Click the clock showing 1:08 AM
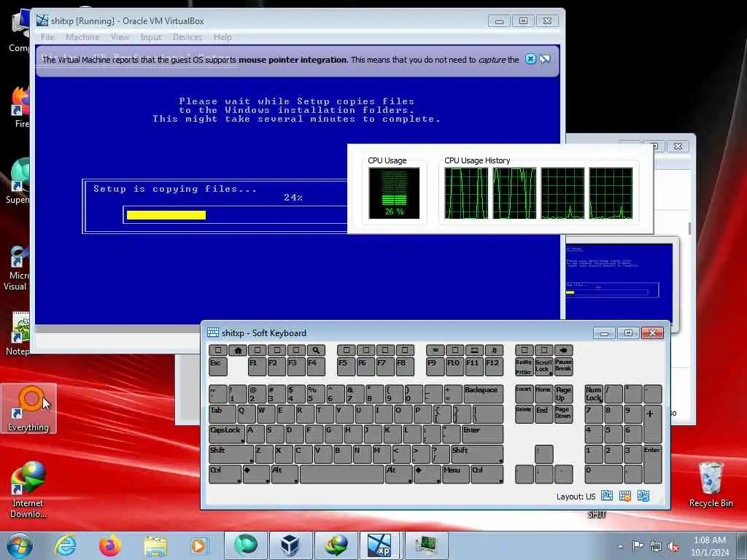The width and height of the screenshot is (747, 560). coord(709,540)
